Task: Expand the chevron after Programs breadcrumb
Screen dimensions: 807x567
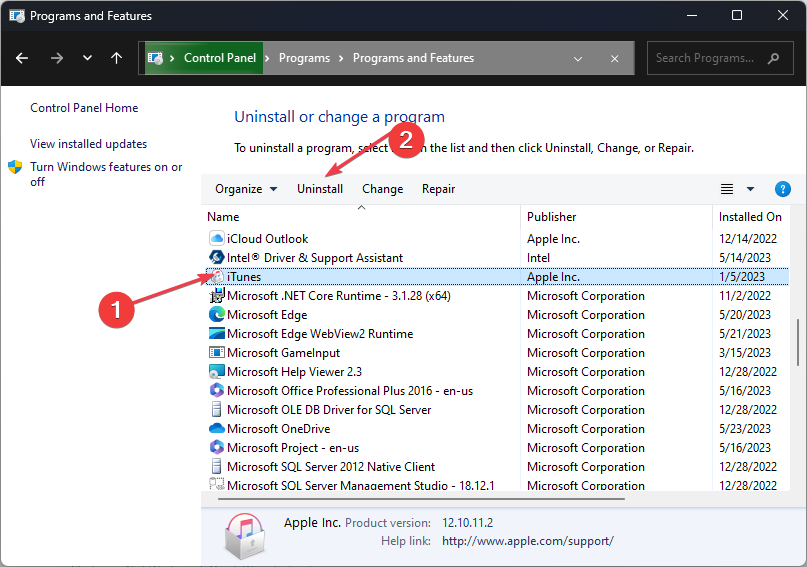Action: 341,58
